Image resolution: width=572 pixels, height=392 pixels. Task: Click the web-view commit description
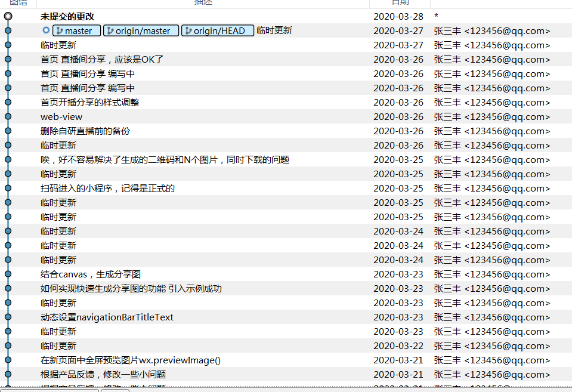click(x=61, y=117)
